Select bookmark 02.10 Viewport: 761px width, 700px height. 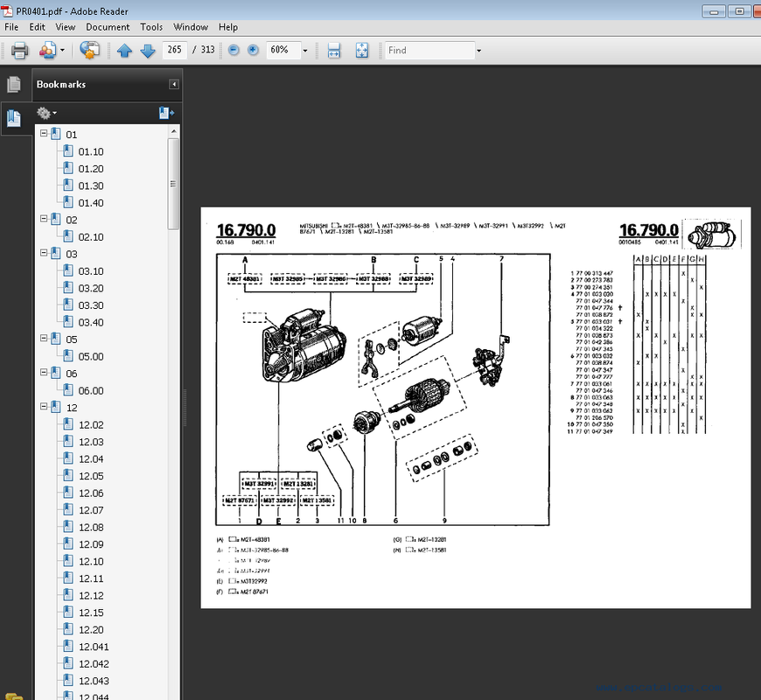click(91, 237)
